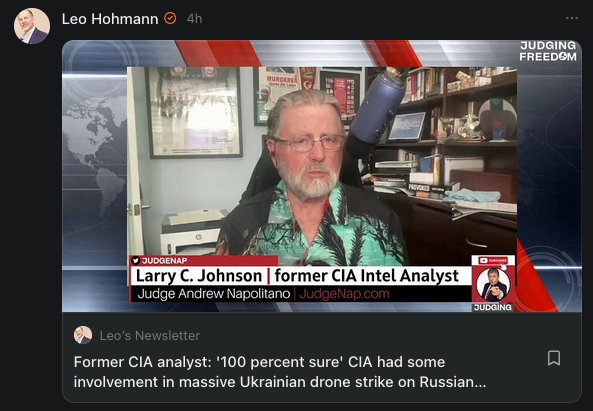The width and height of the screenshot is (593, 411).
Task: Click the red JUDGENAP handle label
Action: (x=165, y=261)
